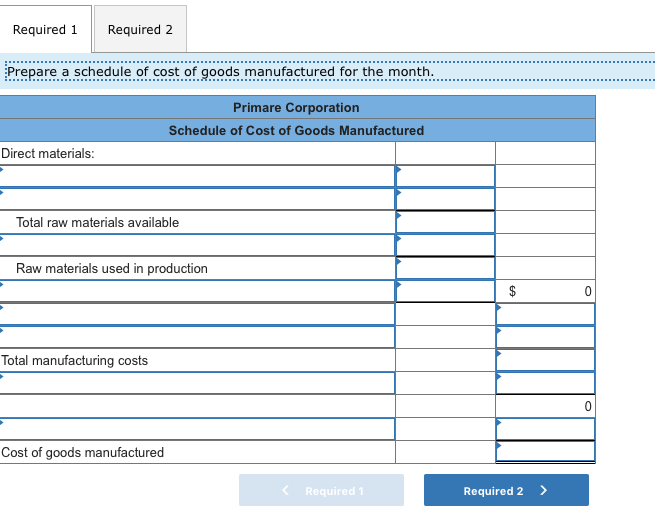Viewport: 655px width, 524px height.
Task: Select amount field for Total manufacturing costs
Action: point(546,360)
